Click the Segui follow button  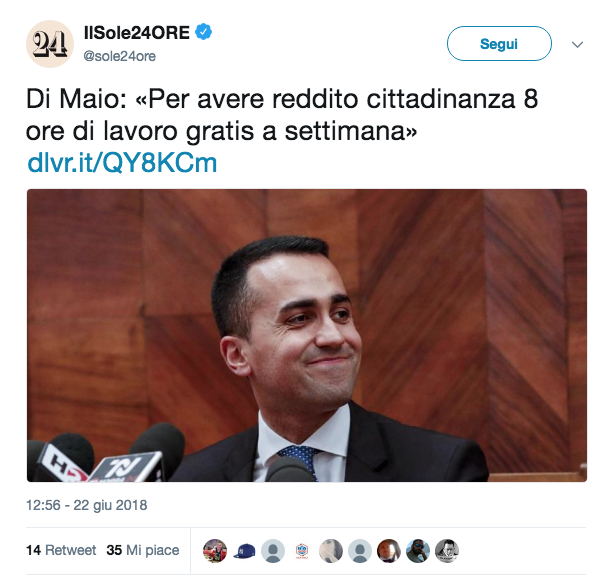click(499, 44)
